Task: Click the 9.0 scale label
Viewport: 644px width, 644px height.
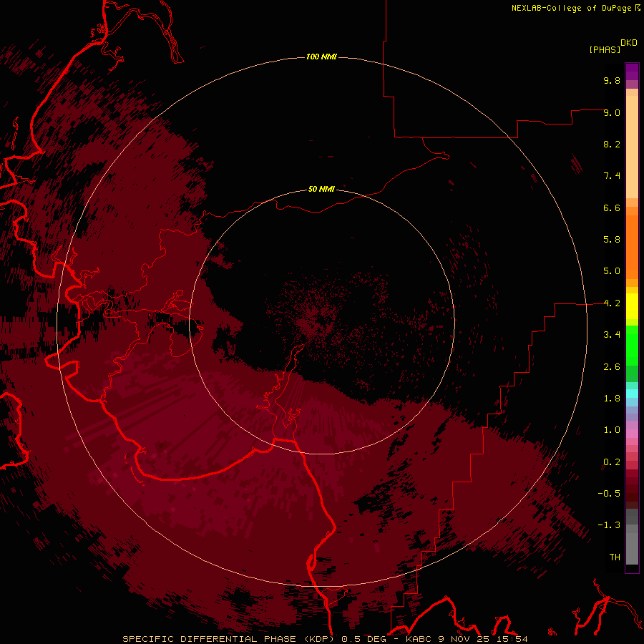Action: tap(612, 112)
